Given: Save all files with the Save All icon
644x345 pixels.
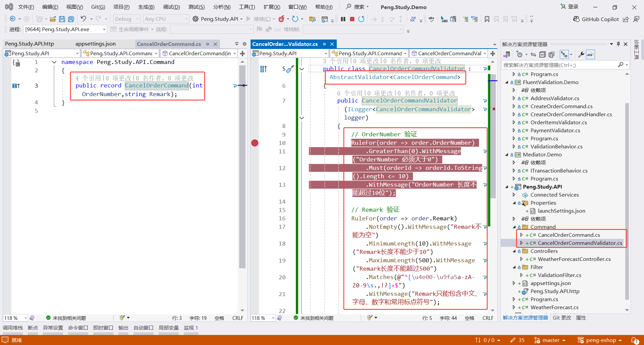Looking at the screenshot, I should [71, 19].
